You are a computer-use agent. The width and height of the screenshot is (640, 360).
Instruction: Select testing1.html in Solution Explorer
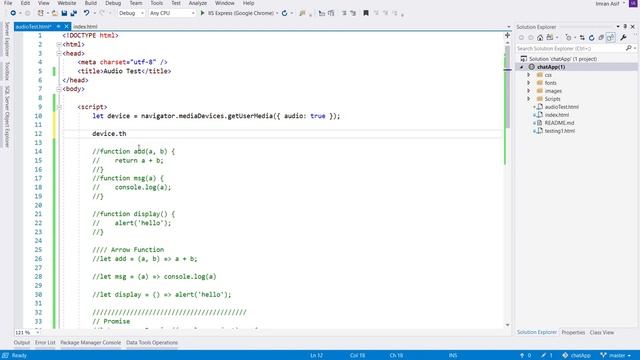click(560, 131)
